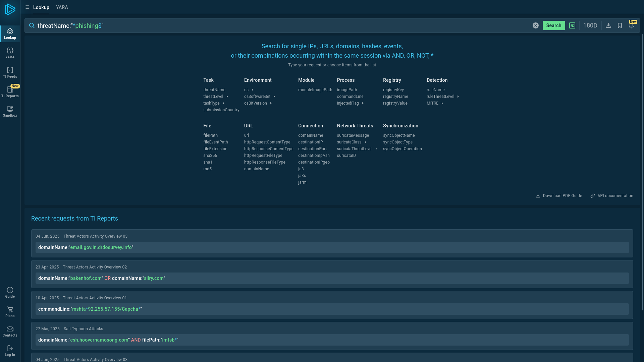Expand the os options arrow
Screen dimensions: 644x362
point(253,90)
